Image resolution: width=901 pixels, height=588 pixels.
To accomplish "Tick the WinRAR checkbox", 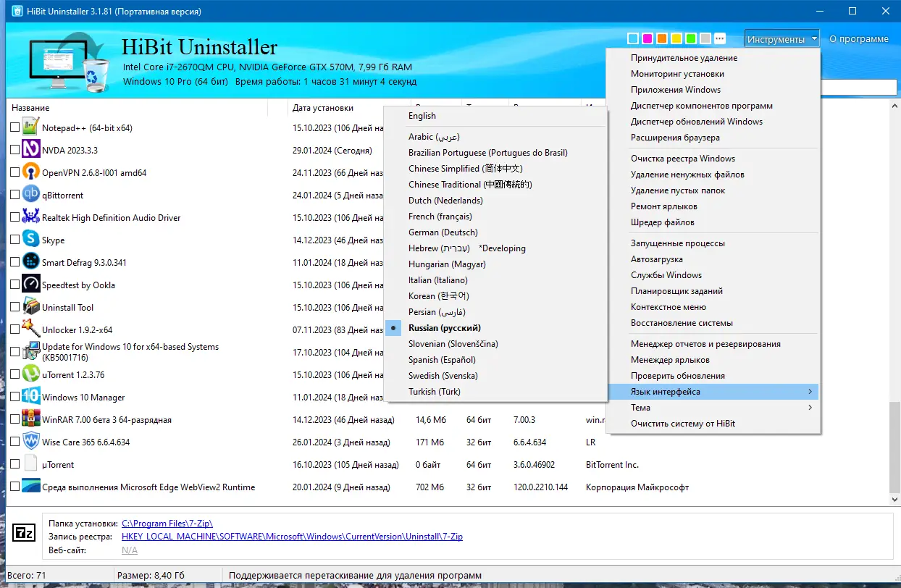I will coord(14,419).
